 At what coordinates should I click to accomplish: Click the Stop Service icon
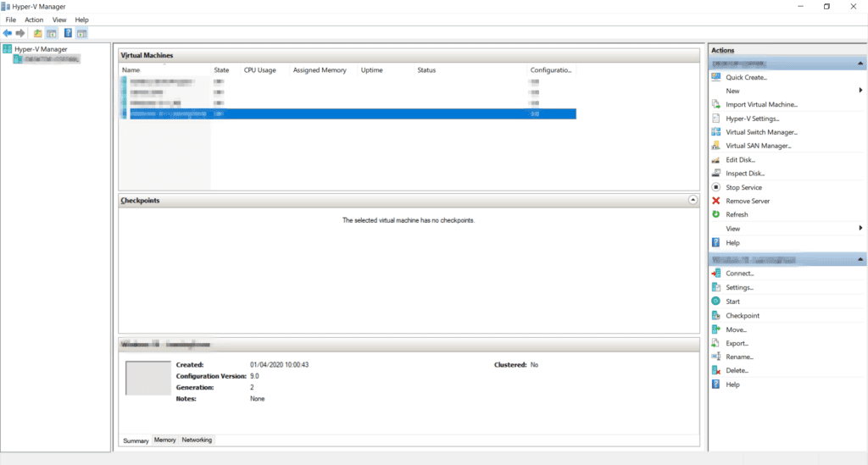(715, 187)
